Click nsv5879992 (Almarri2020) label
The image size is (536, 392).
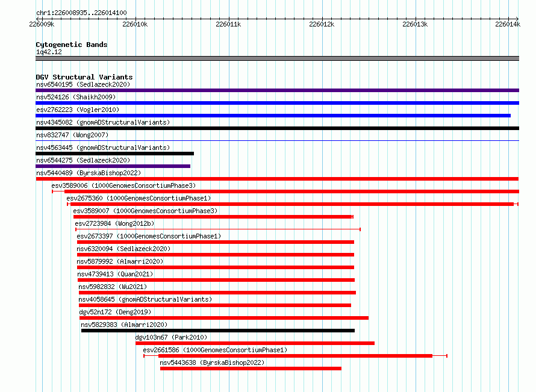(120, 261)
